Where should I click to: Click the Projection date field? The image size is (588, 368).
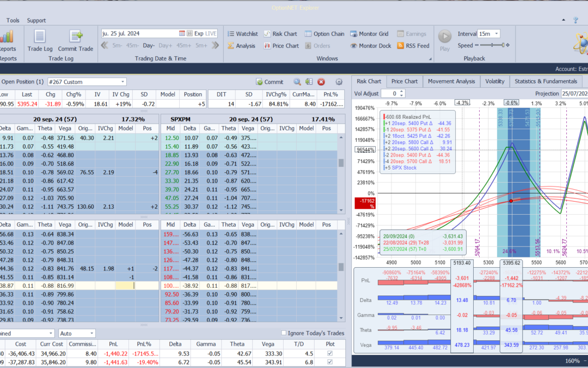574,94
